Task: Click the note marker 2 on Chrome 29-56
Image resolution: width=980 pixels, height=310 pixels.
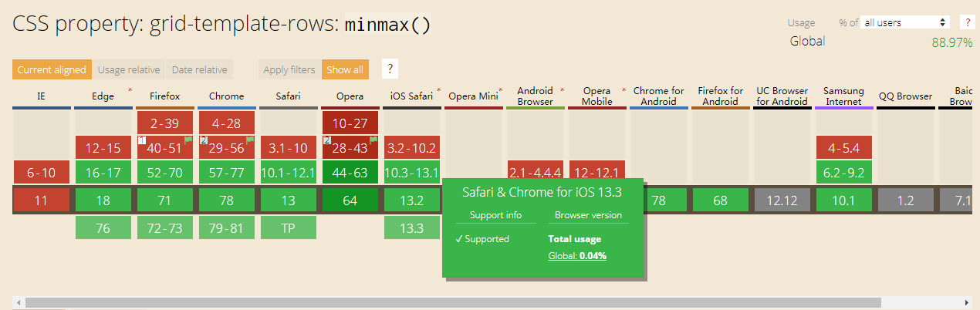Action: click(x=203, y=140)
